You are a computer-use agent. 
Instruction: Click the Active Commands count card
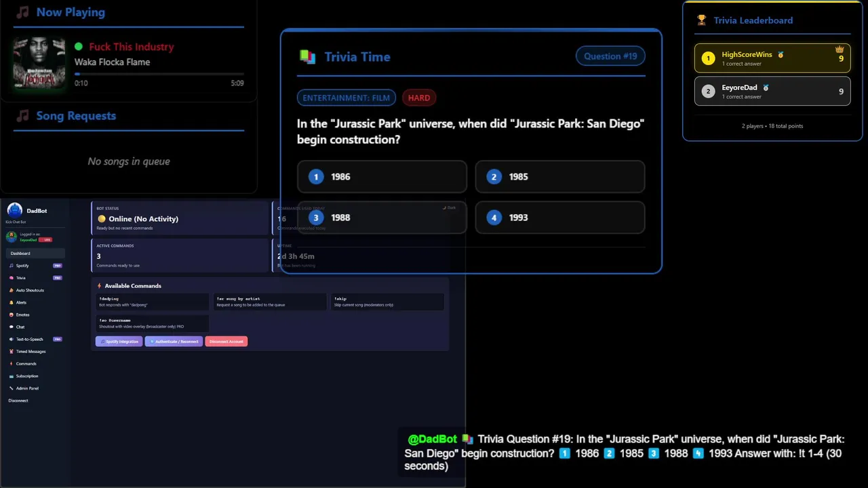coord(180,256)
